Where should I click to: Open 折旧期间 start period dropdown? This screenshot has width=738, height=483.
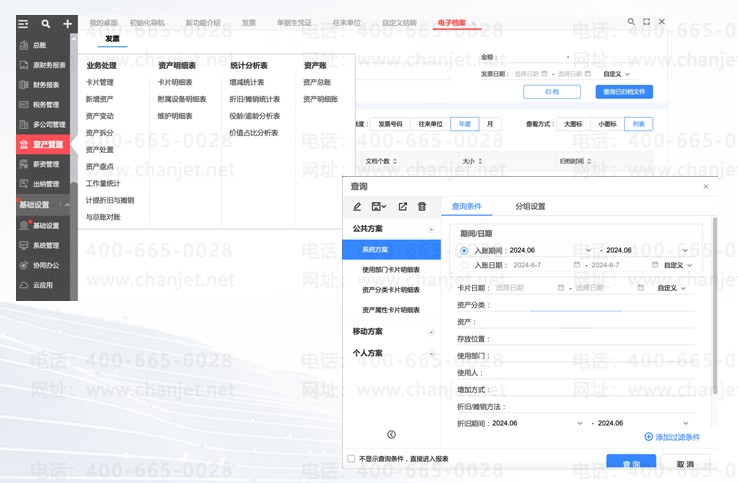tap(580, 423)
